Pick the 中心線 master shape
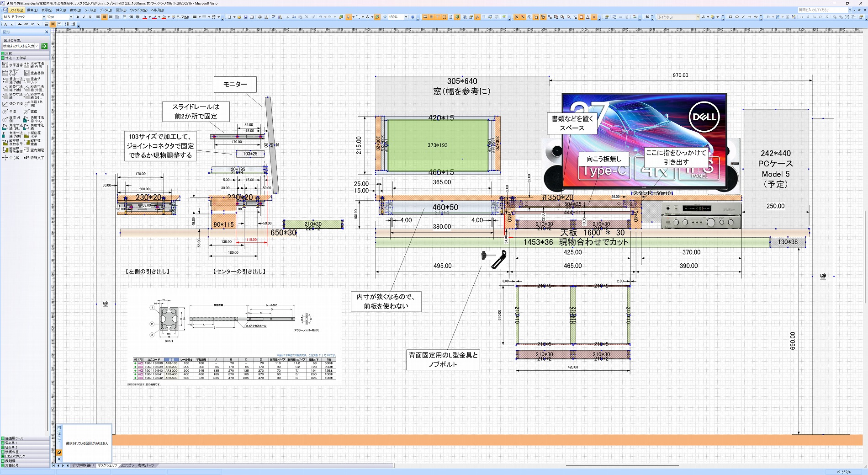868x475 pixels. [11, 158]
